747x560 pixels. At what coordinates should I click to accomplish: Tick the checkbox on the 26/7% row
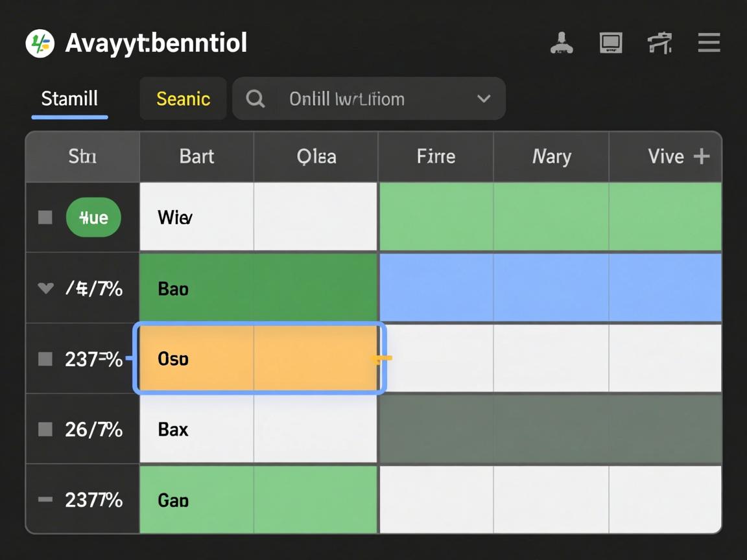45,429
